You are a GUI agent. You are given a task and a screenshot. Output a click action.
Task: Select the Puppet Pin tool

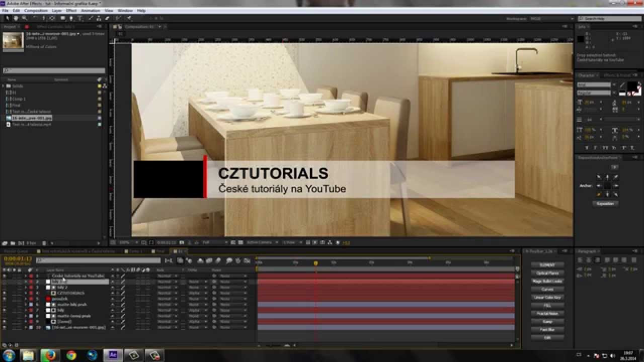coord(129,18)
